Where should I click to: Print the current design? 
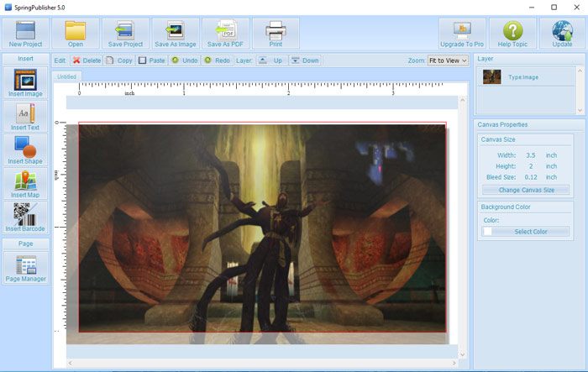click(276, 34)
